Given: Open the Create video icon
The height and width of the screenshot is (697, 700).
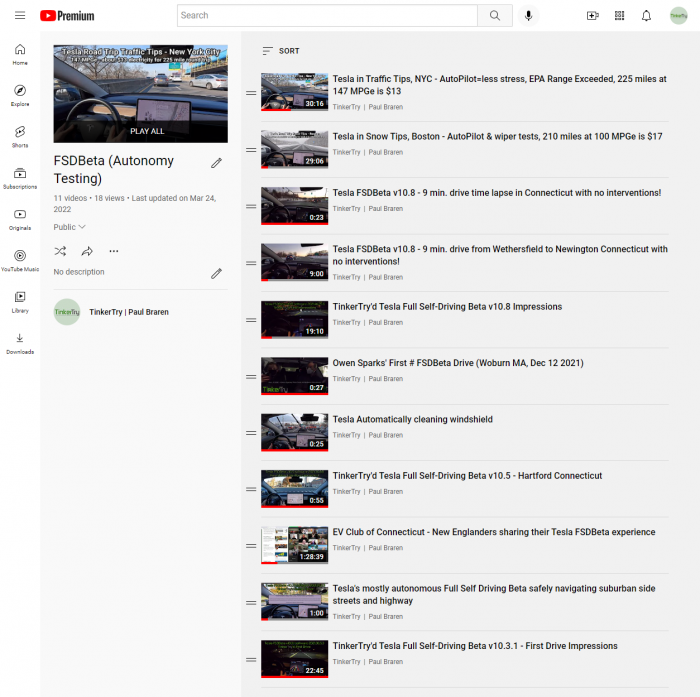Looking at the screenshot, I should 592,16.
